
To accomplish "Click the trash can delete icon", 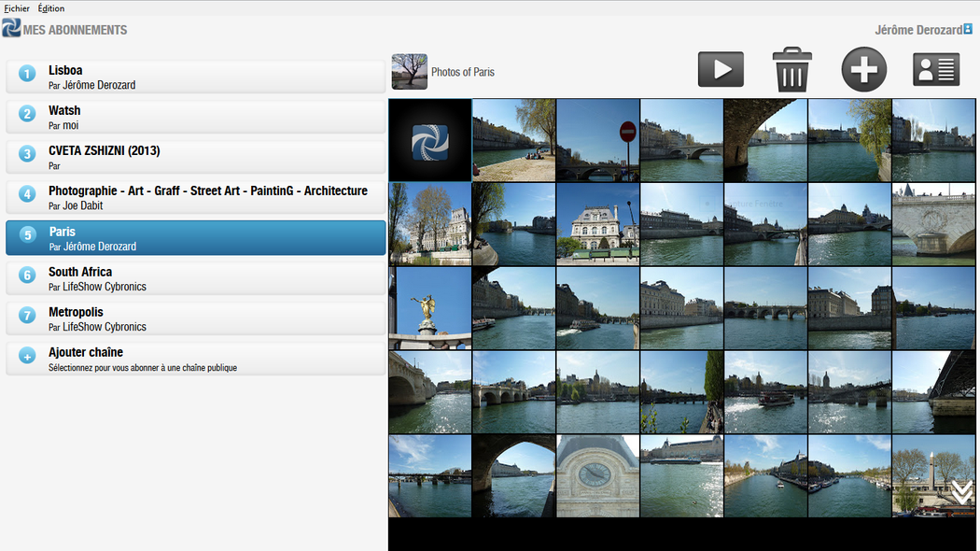I will point(791,70).
